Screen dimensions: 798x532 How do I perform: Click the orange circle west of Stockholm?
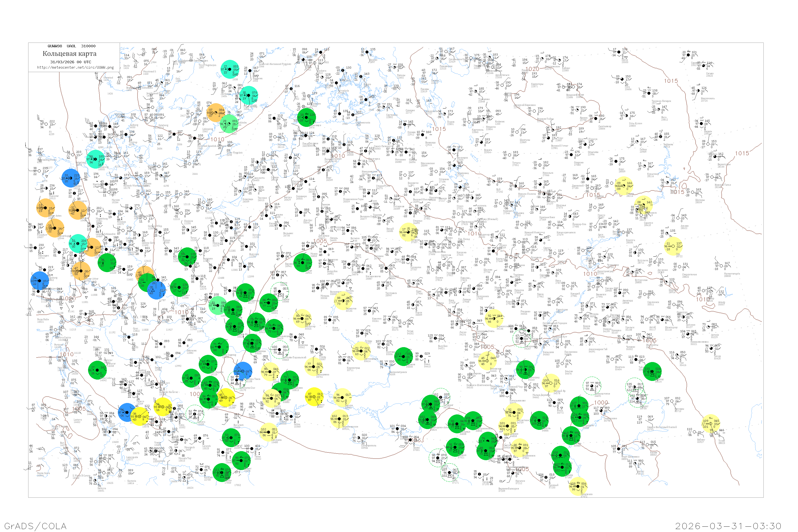(215, 112)
